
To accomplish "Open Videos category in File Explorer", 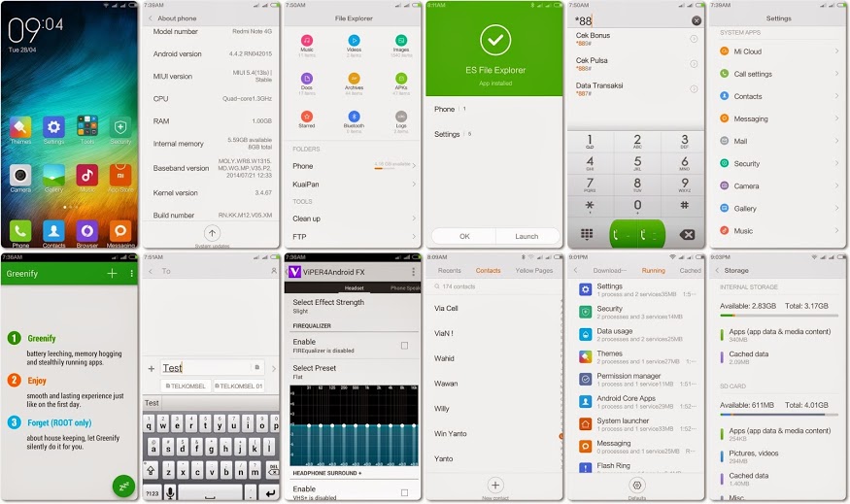I will click(354, 41).
